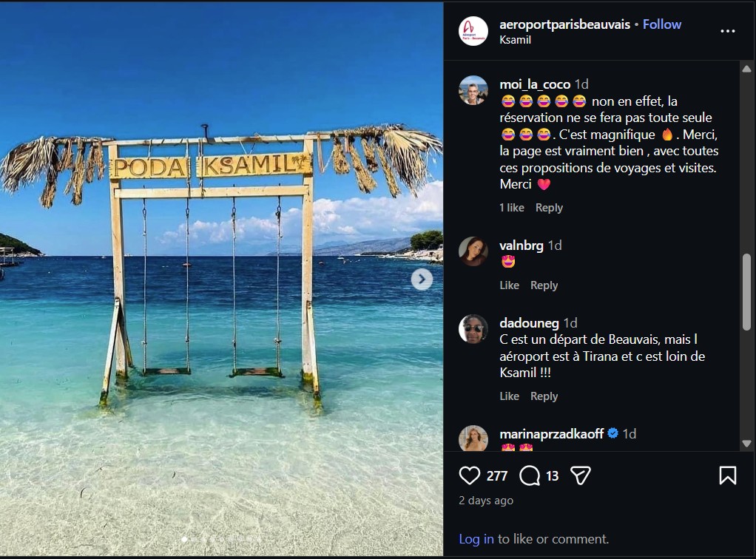View valnbrg's profile picture

(473, 251)
